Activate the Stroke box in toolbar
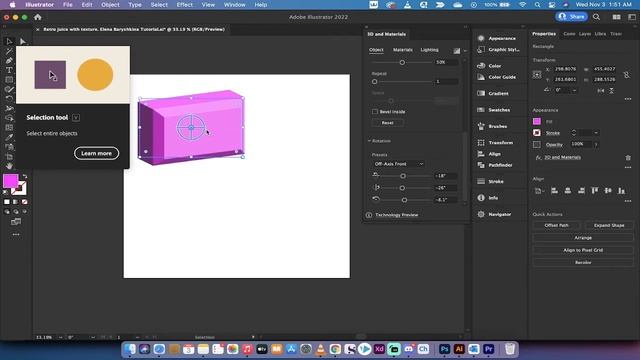The image size is (640, 360). click(19, 189)
